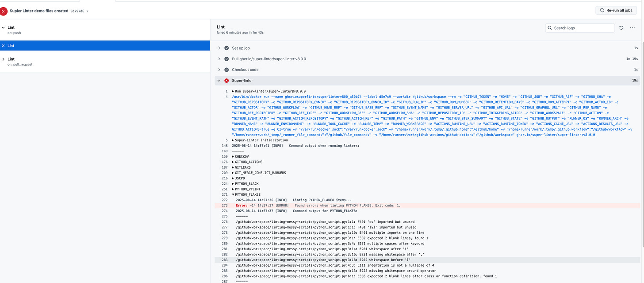Open the commit 0e797d6 dropdown

pyautogui.click(x=80, y=11)
